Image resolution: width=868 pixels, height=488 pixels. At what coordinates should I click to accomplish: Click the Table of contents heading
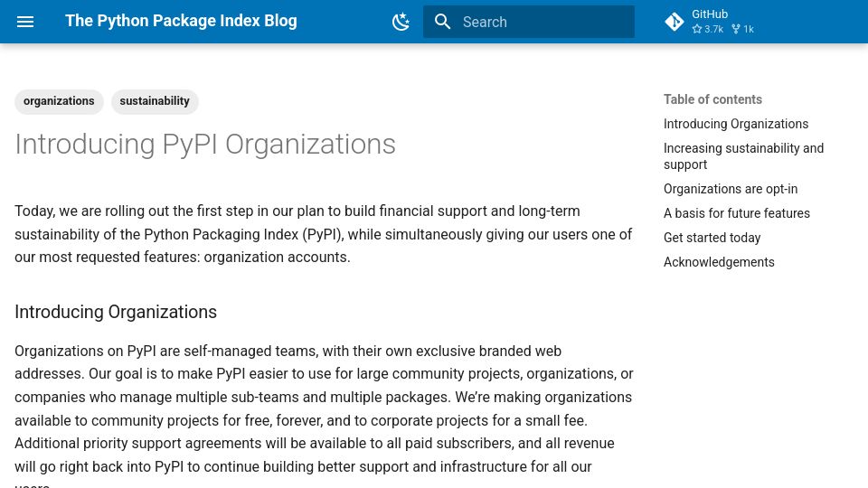(x=712, y=99)
